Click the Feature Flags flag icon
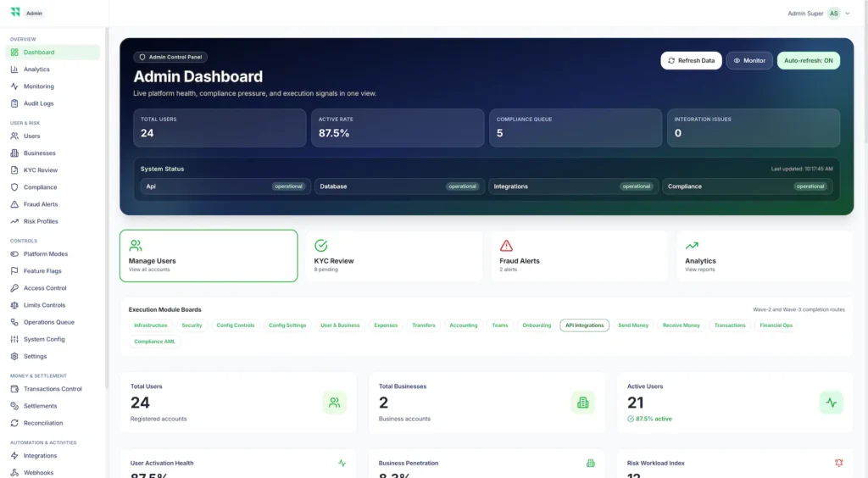868x478 pixels. (14, 271)
